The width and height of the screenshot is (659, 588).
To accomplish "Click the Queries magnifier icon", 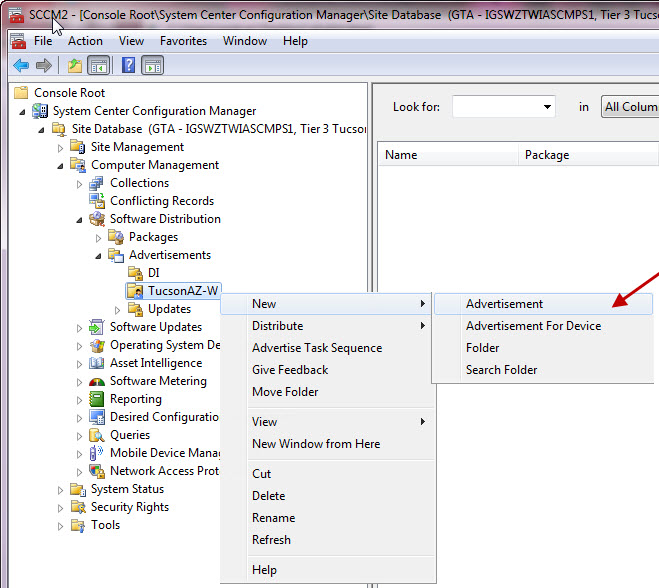I will [x=97, y=435].
